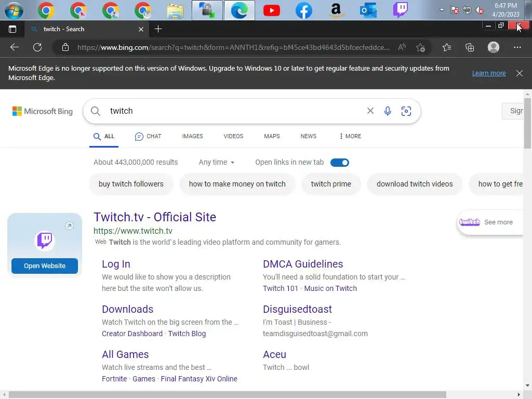Click the vertical page scrollbar thumb
Viewport: 532px width, 399px height.
coord(527,123)
